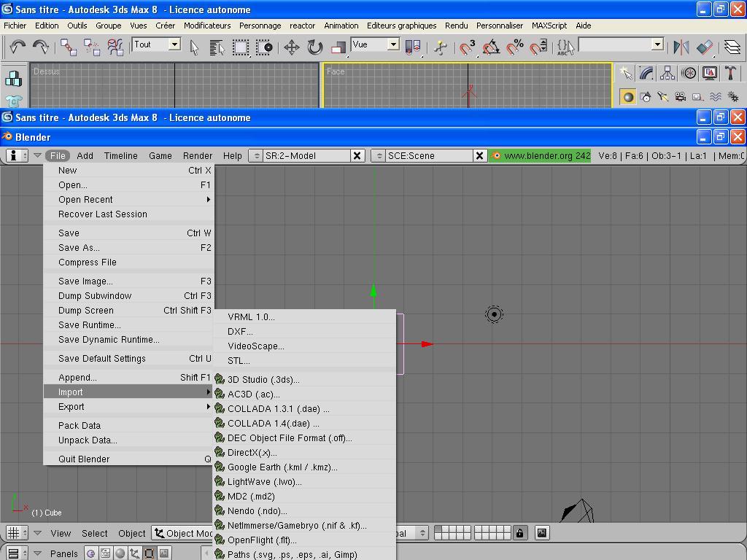Select the Scale tool in 3ds Max

[x=338, y=47]
